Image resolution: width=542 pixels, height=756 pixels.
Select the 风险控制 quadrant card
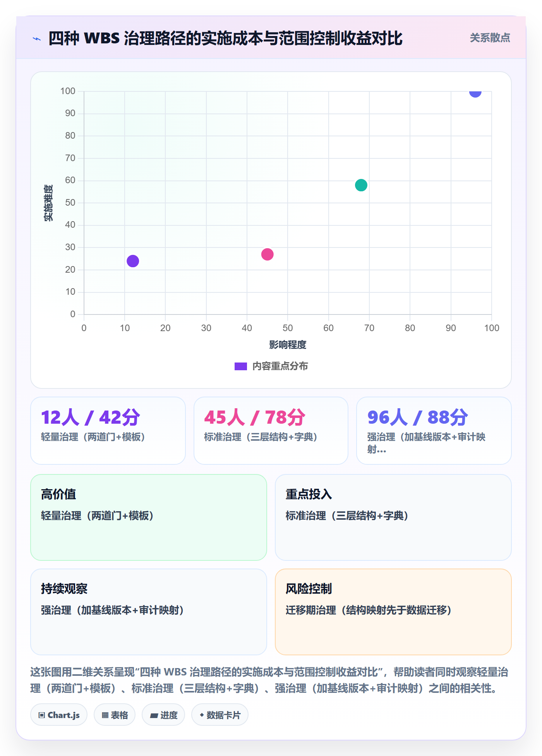click(x=393, y=612)
